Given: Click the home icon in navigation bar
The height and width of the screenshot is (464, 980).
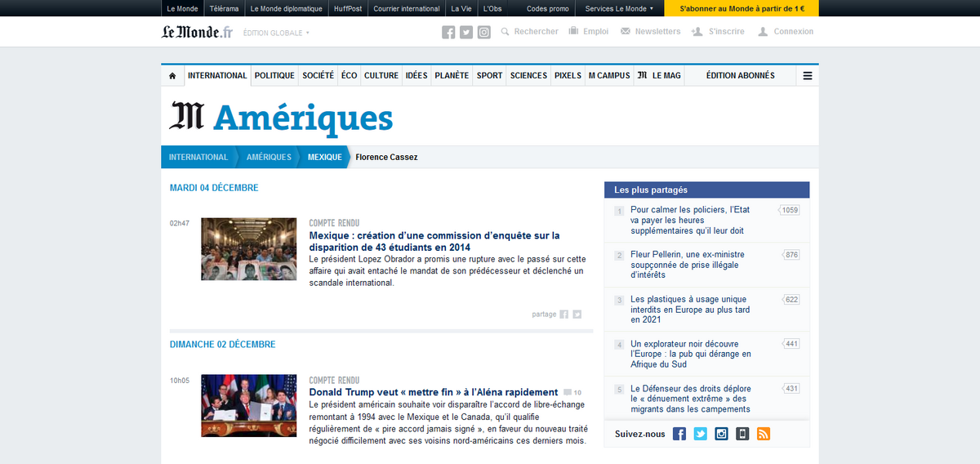Looking at the screenshot, I should pyautogui.click(x=172, y=75).
